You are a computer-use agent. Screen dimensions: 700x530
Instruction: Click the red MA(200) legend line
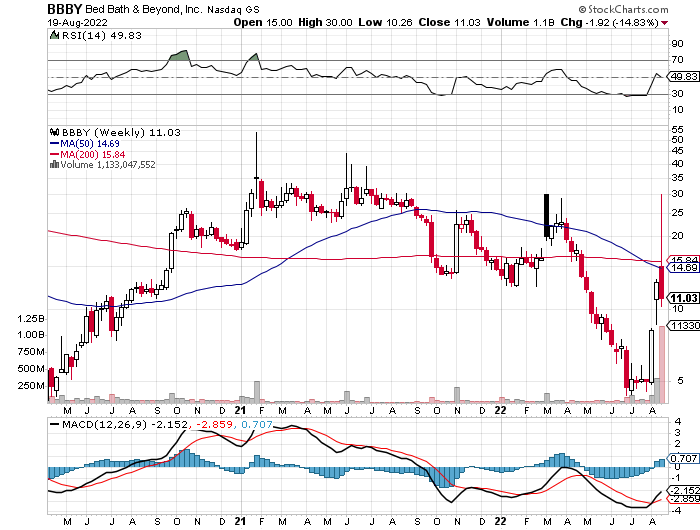(x=54, y=154)
